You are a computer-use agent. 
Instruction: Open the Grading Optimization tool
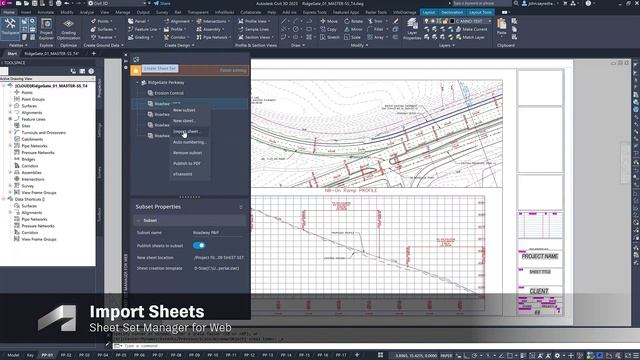click(69, 29)
